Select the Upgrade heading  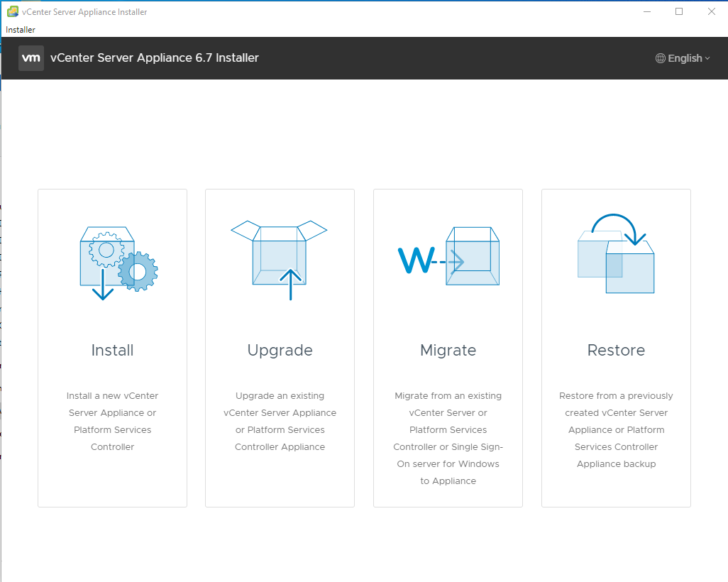[x=280, y=351]
